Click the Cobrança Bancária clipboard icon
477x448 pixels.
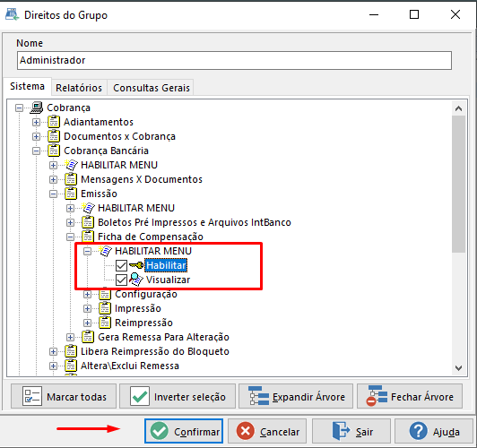click(x=54, y=151)
